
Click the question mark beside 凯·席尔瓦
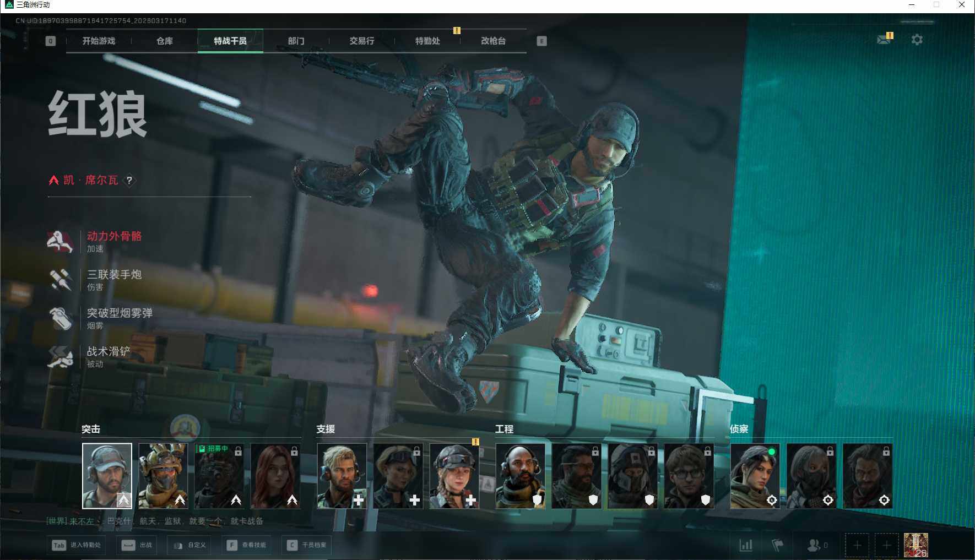pyautogui.click(x=129, y=180)
